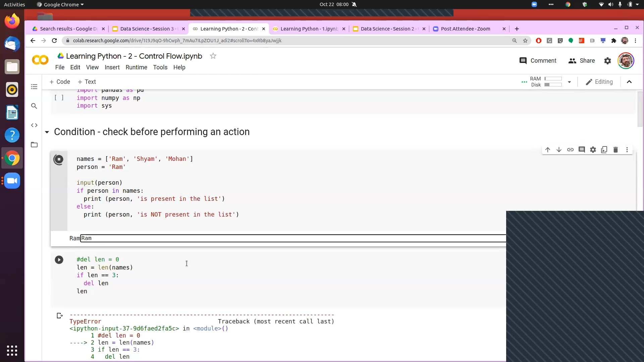
Task: Click the import cell run bracket
Action: [x=59, y=98]
